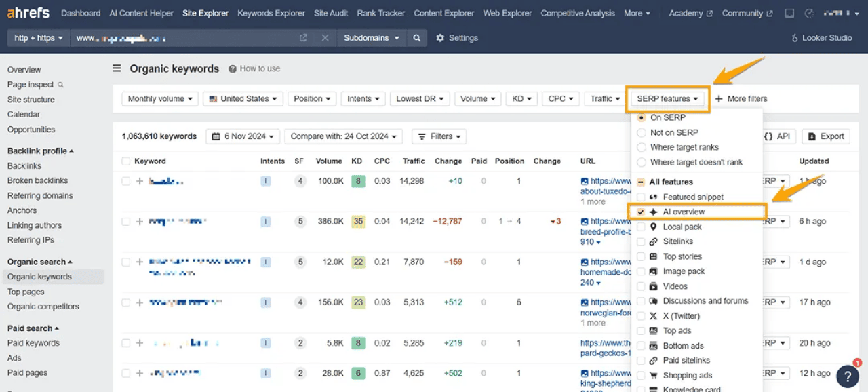Click the ahrefs logo

[x=27, y=12]
